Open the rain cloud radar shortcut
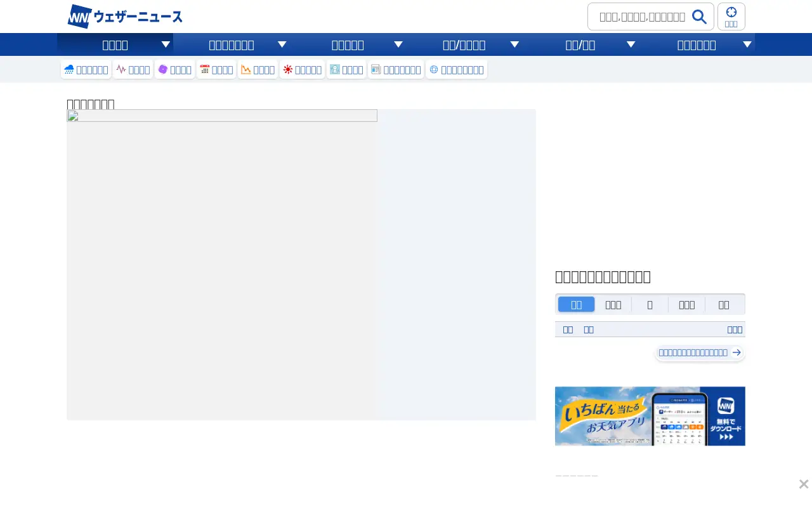812x508 pixels. [86, 69]
